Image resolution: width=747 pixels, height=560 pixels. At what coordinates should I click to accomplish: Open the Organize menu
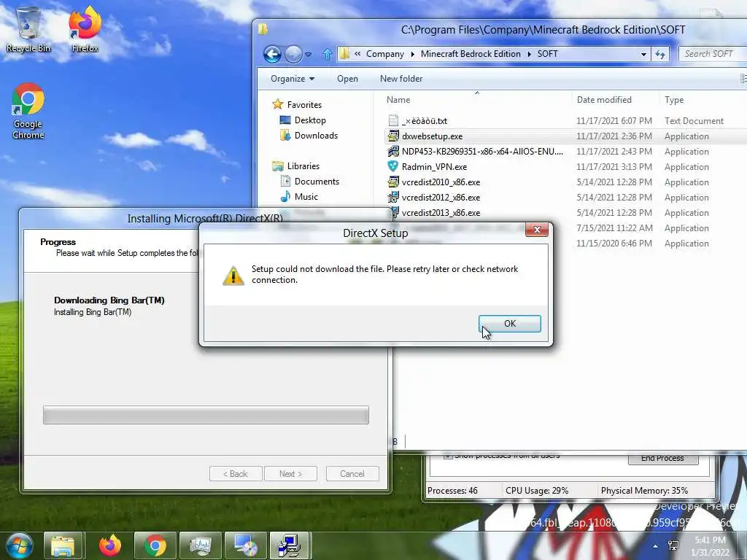pos(293,79)
